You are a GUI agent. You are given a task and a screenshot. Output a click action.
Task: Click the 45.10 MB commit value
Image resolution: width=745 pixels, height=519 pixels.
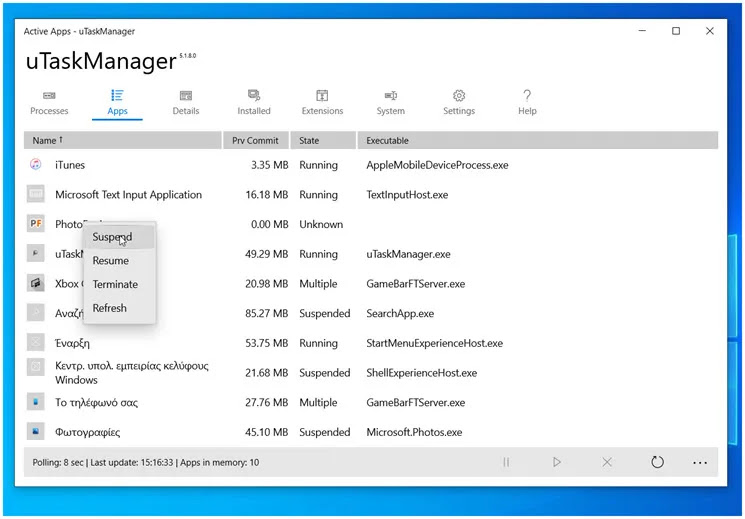pos(267,432)
